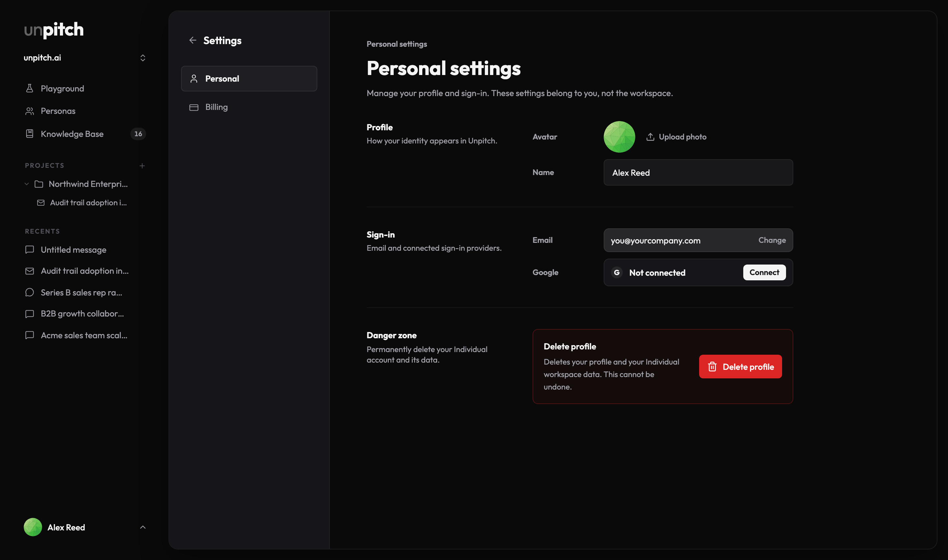Screen dimensions: 948x560
Task: Click Upload photo
Action: (676, 137)
